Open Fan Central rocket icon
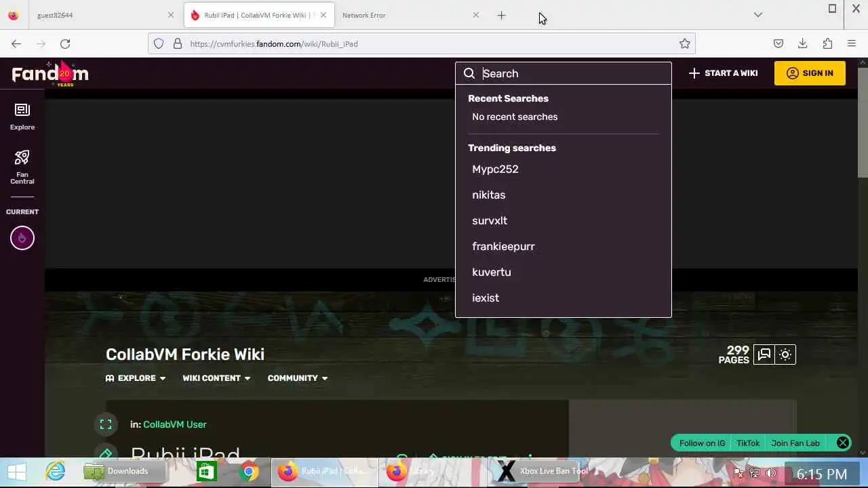This screenshot has height=488, width=868. point(22,167)
